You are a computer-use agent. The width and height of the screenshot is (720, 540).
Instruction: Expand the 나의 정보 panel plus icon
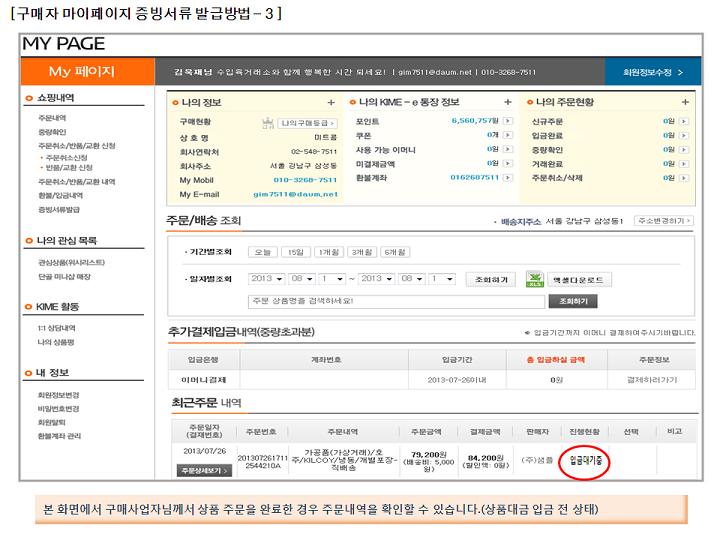coord(330,102)
